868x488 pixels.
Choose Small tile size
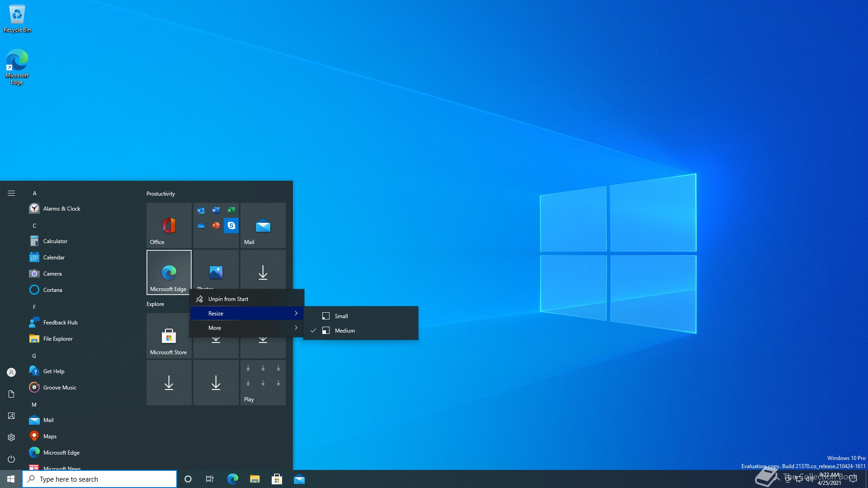click(361, 316)
